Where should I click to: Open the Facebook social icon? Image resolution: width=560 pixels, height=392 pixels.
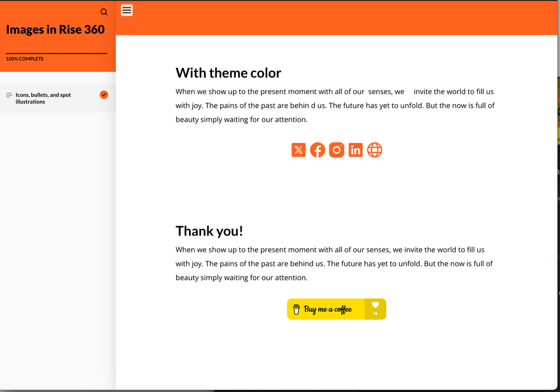tap(317, 150)
